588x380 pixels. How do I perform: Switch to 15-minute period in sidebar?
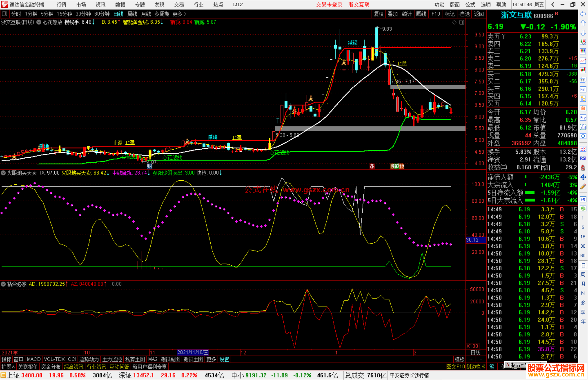pyautogui.click(x=583, y=237)
